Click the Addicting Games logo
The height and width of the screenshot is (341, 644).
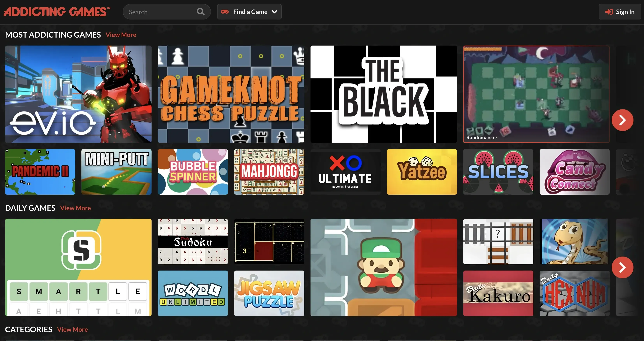click(57, 12)
